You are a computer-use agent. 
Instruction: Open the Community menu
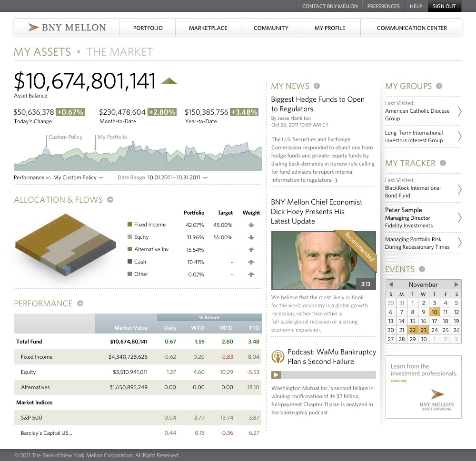click(271, 28)
